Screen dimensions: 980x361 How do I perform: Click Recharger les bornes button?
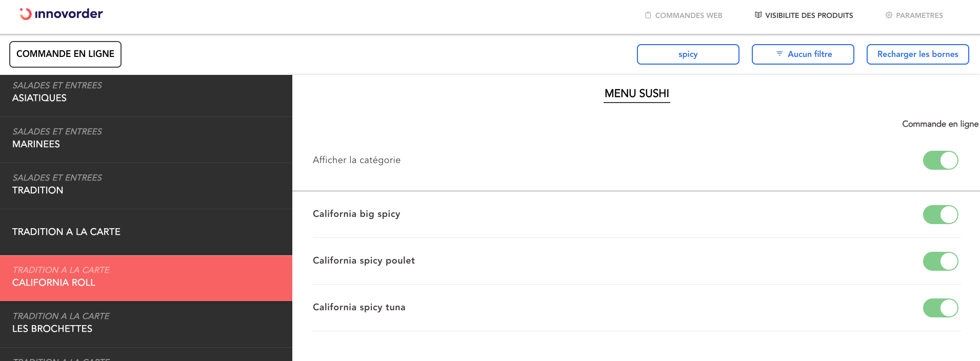(x=917, y=54)
